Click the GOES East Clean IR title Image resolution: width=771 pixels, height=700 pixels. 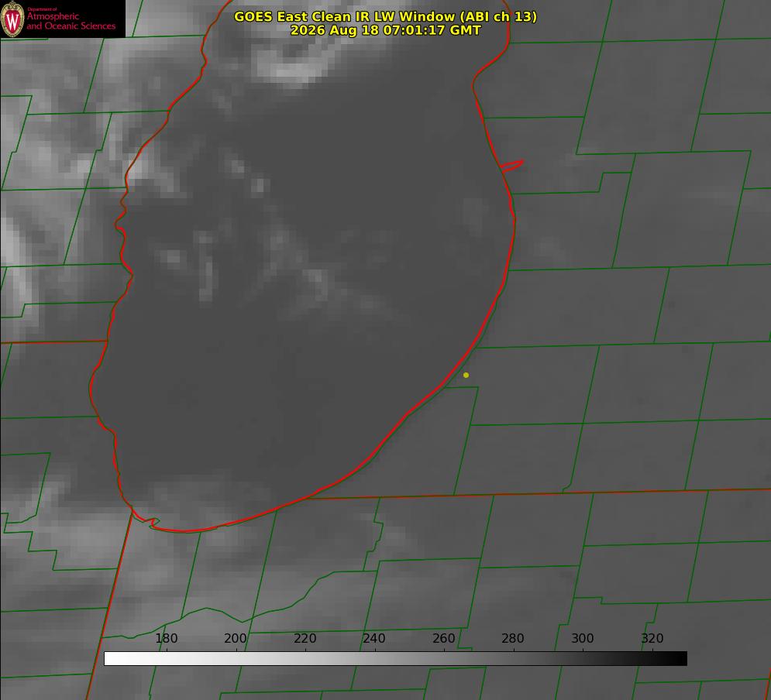point(386,16)
